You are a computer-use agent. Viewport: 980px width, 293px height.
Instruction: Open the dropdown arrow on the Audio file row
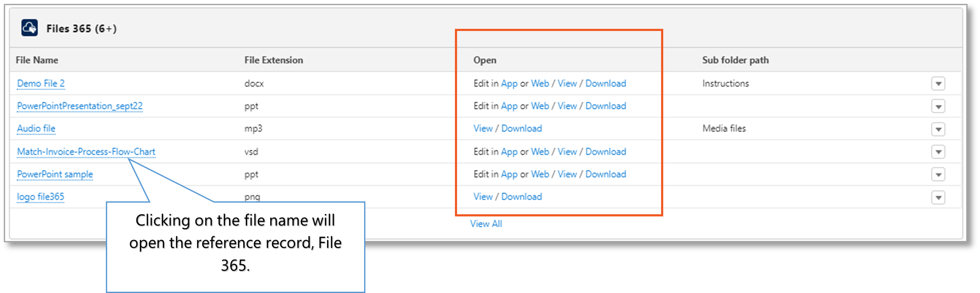[x=938, y=129]
